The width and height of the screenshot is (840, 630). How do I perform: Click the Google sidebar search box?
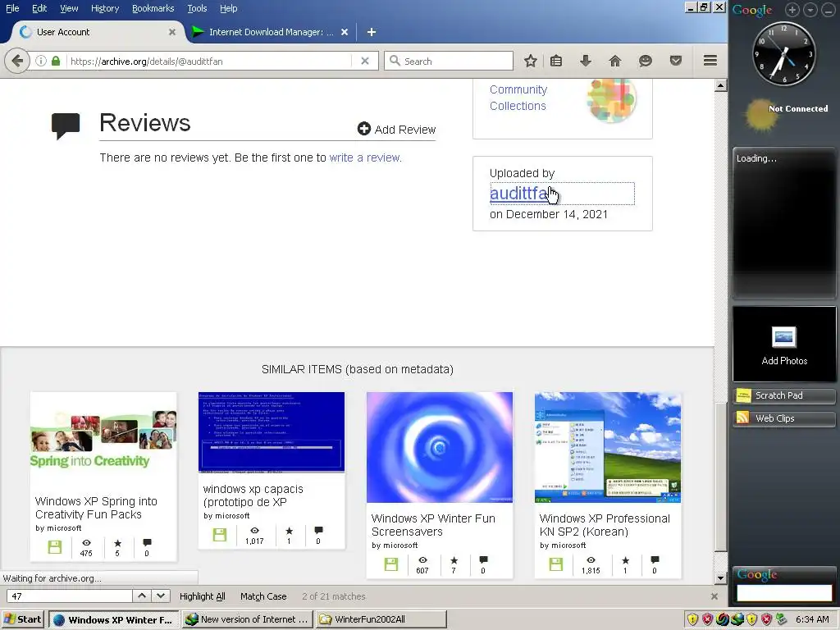click(x=783, y=592)
